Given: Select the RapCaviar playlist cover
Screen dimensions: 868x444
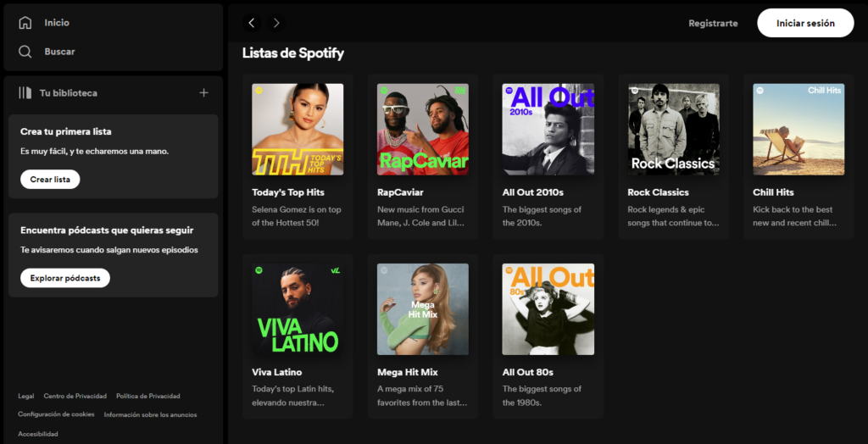Looking at the screenshot, I should [423, 130].
